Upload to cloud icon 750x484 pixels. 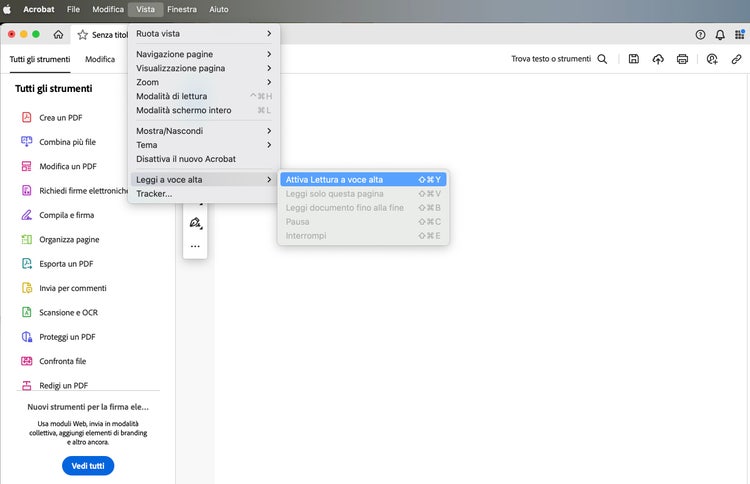pyautogui.click(x=658, y=59)
